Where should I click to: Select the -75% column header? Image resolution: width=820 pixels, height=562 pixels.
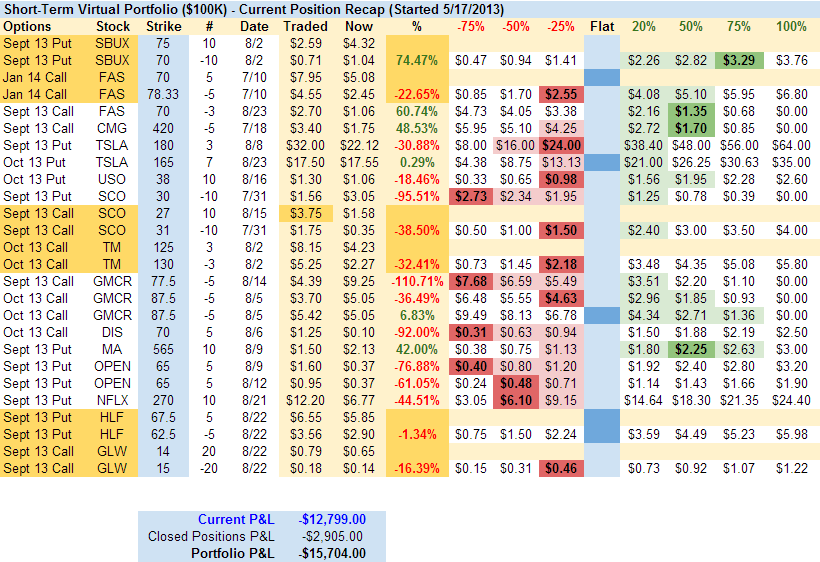pos(471,26)
